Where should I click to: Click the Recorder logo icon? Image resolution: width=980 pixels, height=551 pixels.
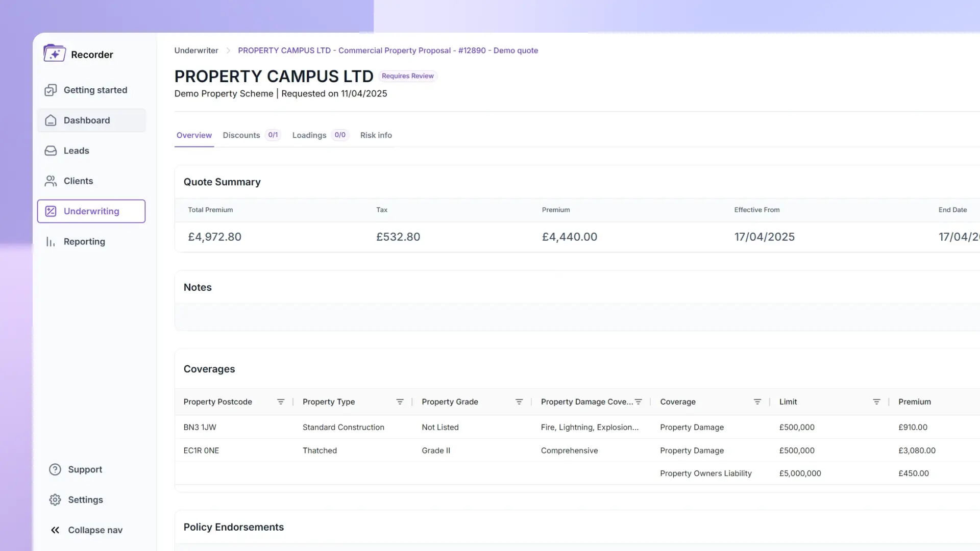click(54, 54)
